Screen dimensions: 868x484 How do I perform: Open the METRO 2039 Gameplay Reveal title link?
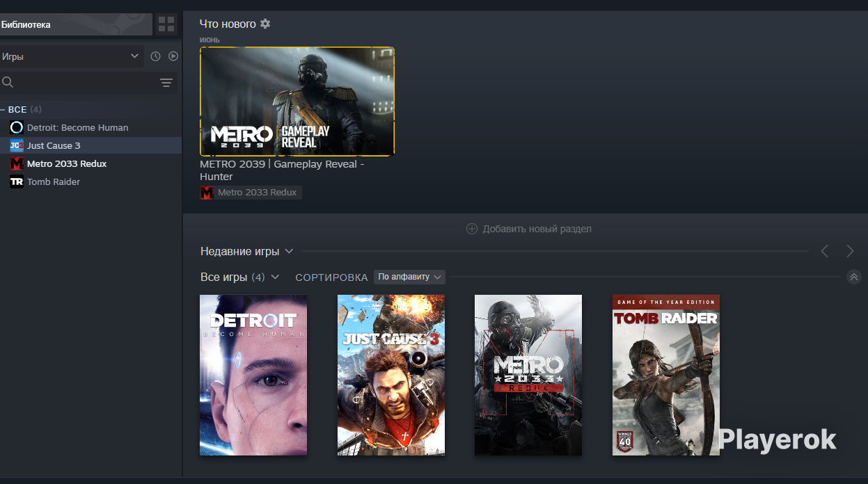[x=283, y=170]
